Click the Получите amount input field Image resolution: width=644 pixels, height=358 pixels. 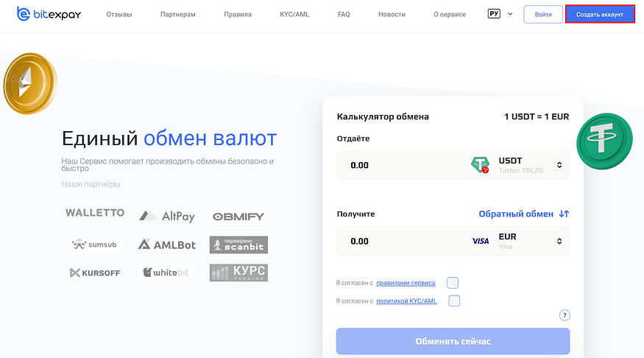pyautogui.click(x=403, y=242)
